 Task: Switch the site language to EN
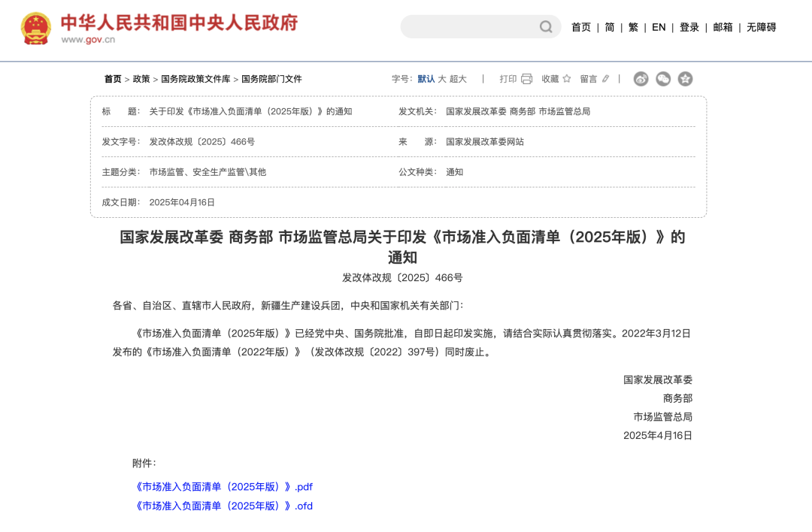click(658, 26)
